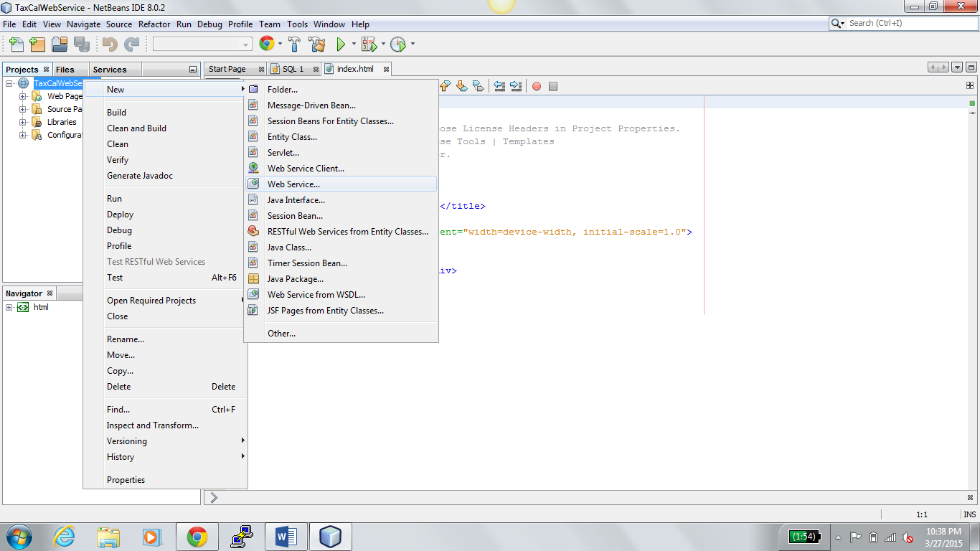Click the Build Project hammer icon
This screenshot has height=551, width=980.
[x=295, y=44]
